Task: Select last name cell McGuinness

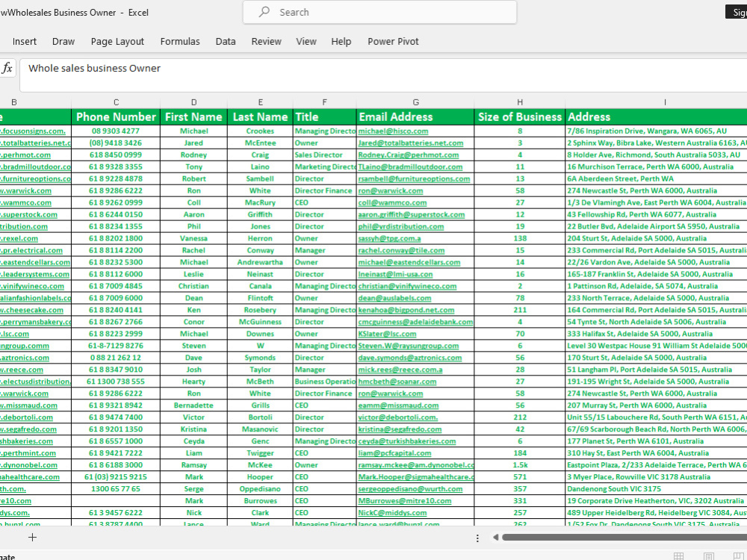Action: (260, 322)
